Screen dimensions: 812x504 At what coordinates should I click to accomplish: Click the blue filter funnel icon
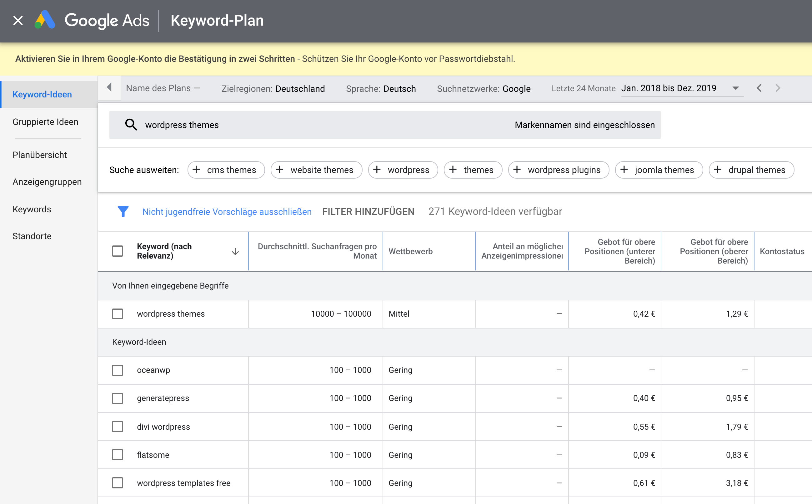[x=123, y=211]
